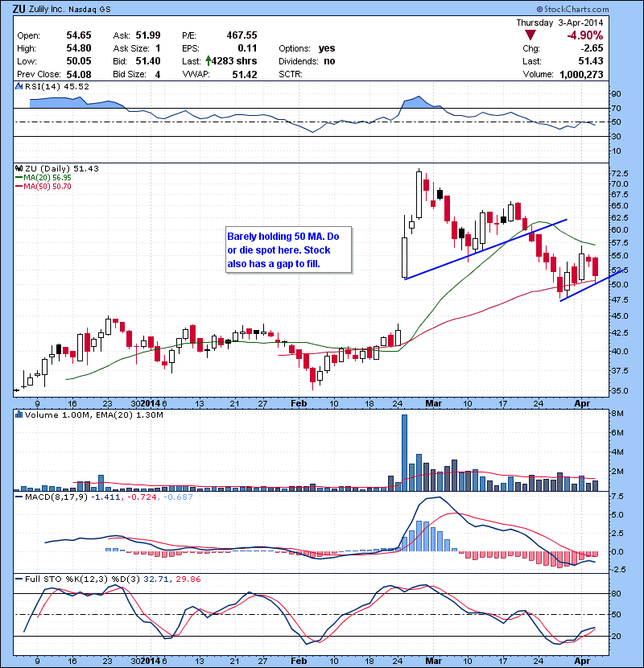
Task: Click the tallest volume bar near 8M
Action: coord(404,453)
